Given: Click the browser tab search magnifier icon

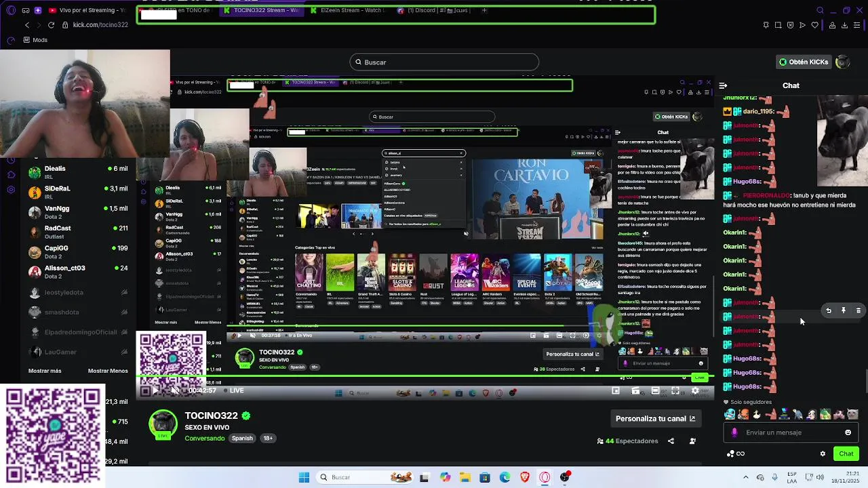Looking at the screenshot, I should [820, 10].
